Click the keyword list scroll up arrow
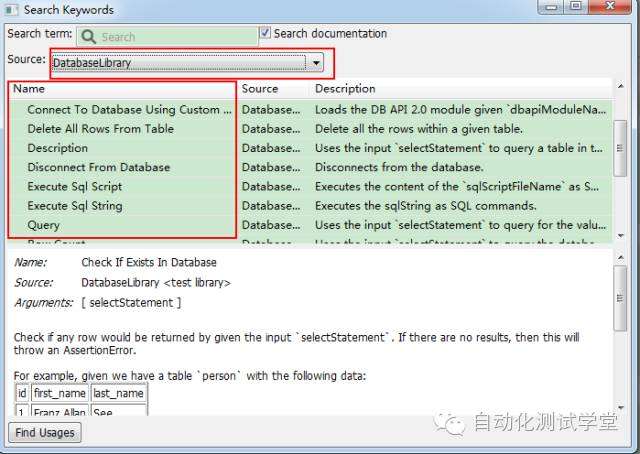 point(620,87)
